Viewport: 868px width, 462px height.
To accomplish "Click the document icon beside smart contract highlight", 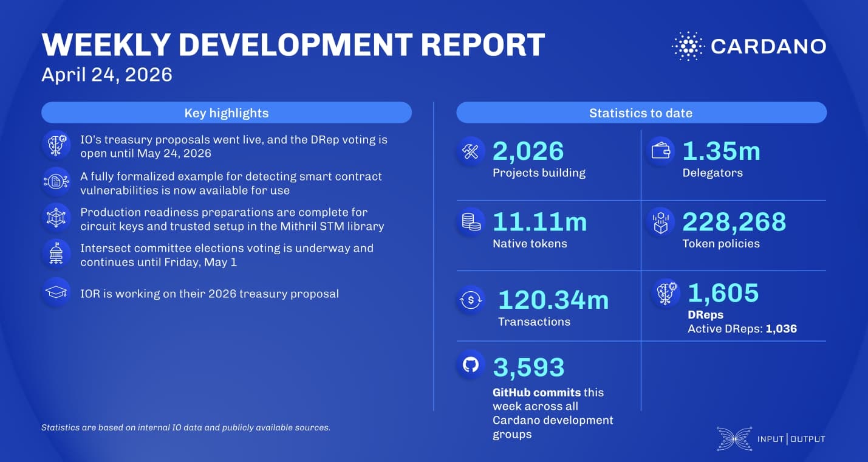I will click(56, 181).
